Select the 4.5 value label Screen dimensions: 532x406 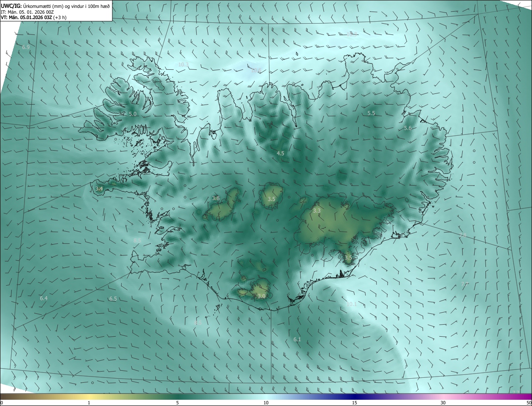pos(281,153)
